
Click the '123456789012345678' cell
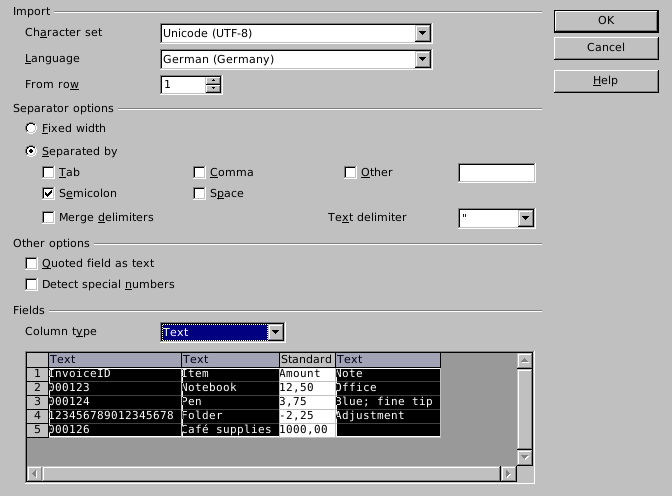pyautogui.click(x=115, y=415)
